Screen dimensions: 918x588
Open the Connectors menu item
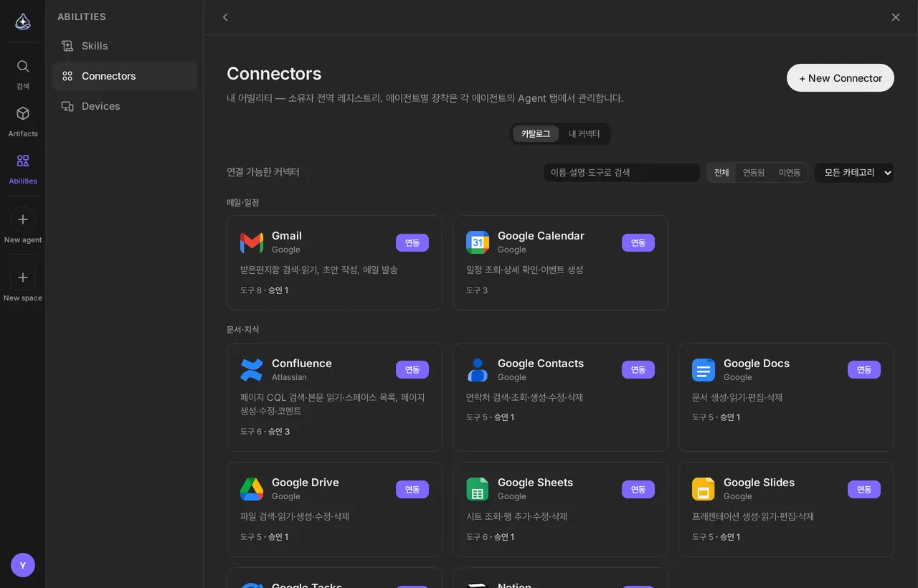pyautogui.click(x=124, y=76)
